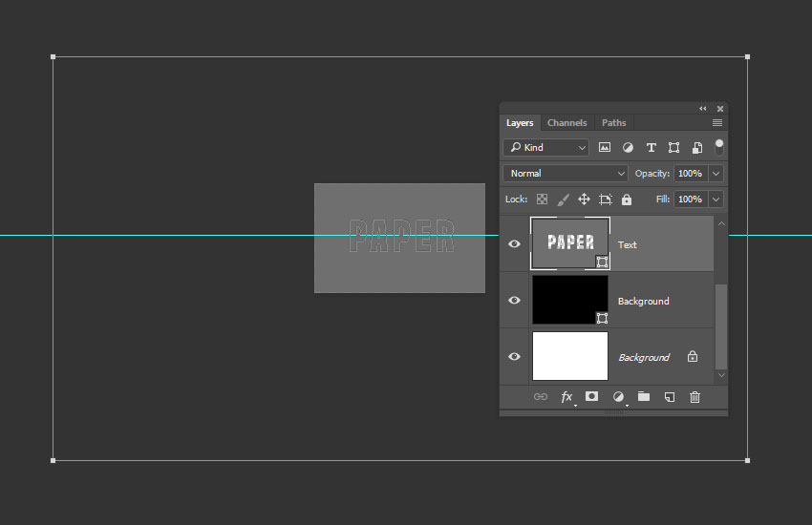Viewport: 812px width, 525px height.
Task: Filter layers by shape layers icon
Action: tap(673, 147)
